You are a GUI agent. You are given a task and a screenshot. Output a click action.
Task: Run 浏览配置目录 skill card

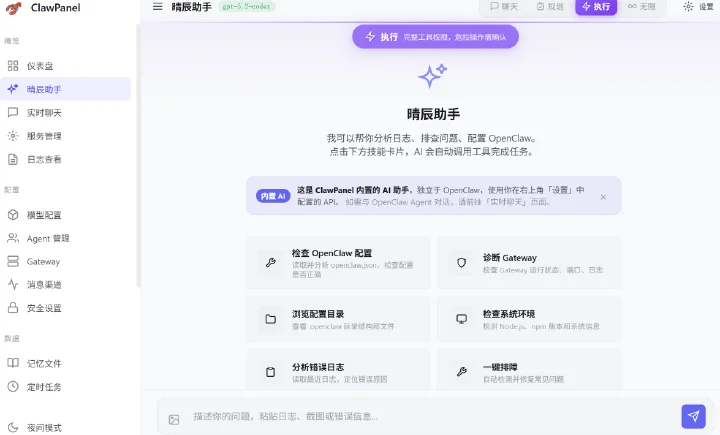(x=338, y=319)
